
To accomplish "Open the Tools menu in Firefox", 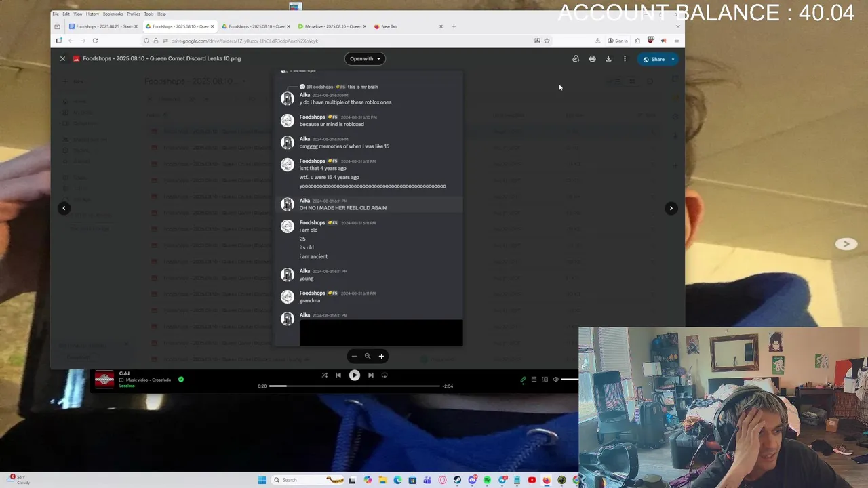I will 149,14.
